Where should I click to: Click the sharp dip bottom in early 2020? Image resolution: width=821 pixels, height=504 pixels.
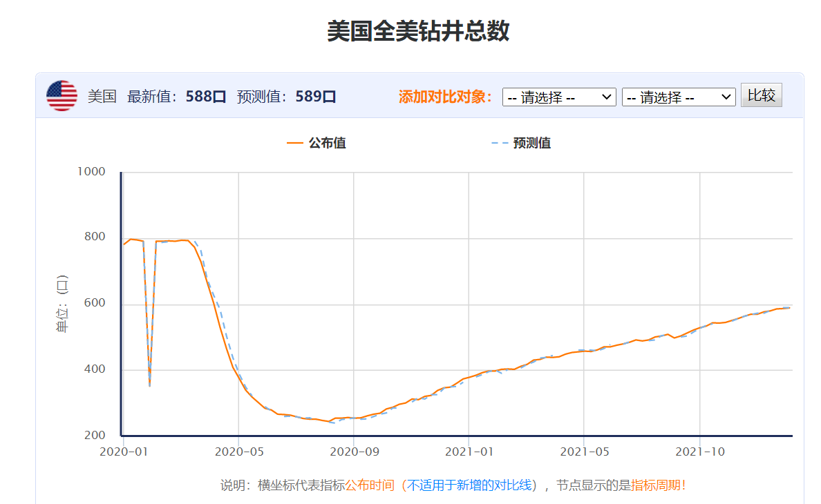[x=150, y=383]
